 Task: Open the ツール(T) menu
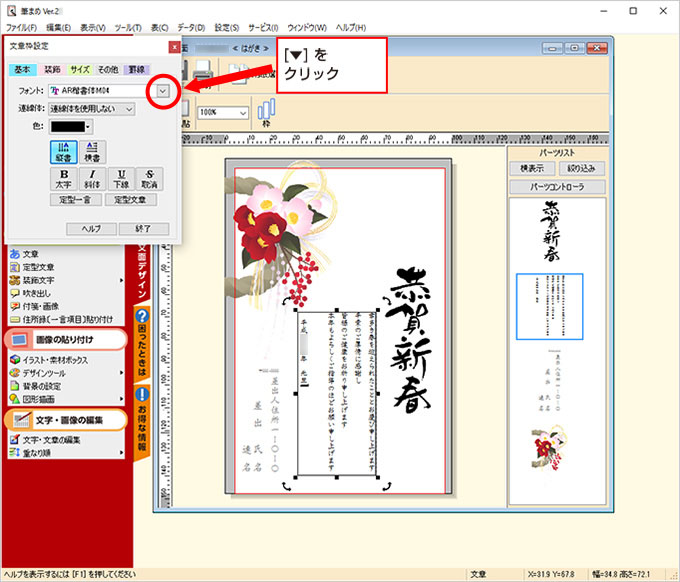coord(128,27)
